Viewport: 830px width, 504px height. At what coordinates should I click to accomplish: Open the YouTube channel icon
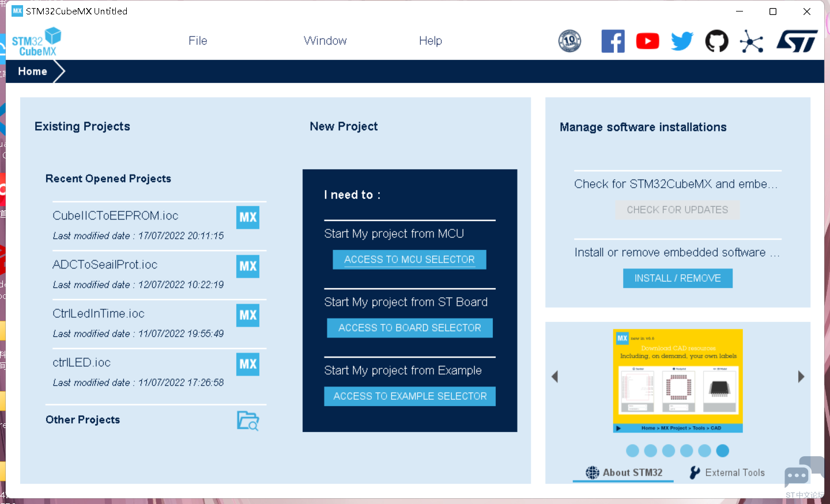648,41
